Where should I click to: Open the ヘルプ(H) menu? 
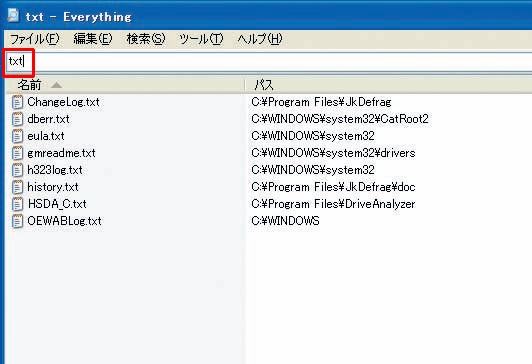pos(260,39)
